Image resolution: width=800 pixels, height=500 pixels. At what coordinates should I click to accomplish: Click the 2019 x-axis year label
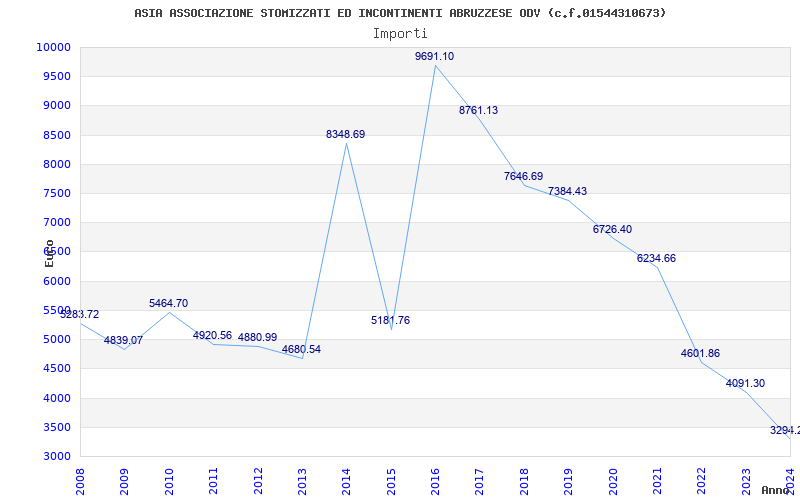click(568, 481)
